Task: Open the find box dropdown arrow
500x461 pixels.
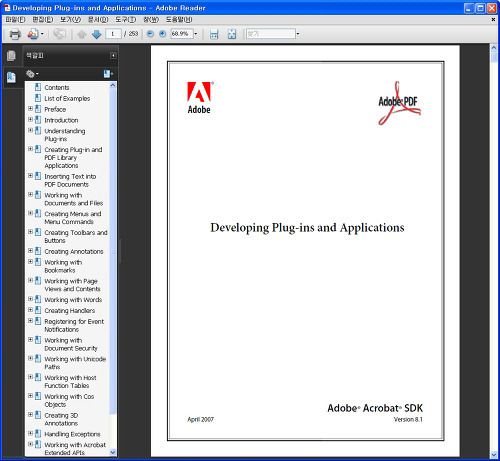Action: 298,34
